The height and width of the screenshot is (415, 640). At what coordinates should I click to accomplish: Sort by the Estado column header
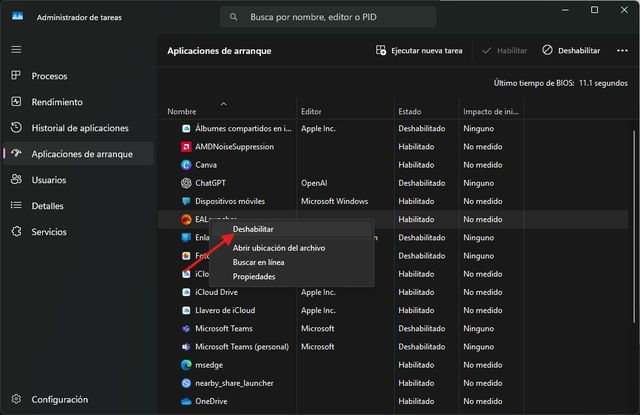pos(410,111)
